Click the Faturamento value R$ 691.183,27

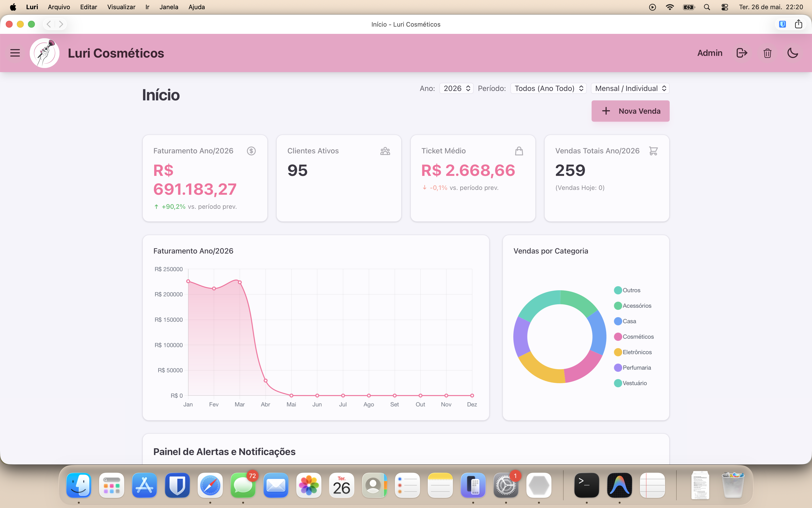click(195, 180)
